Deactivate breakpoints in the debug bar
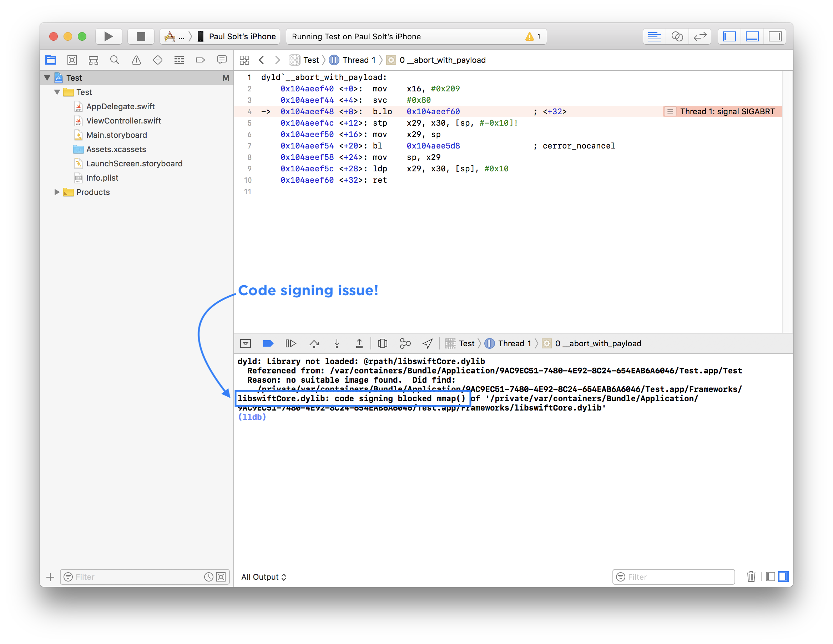The width and height of the screenshot is (833, 644). (268, 343)
